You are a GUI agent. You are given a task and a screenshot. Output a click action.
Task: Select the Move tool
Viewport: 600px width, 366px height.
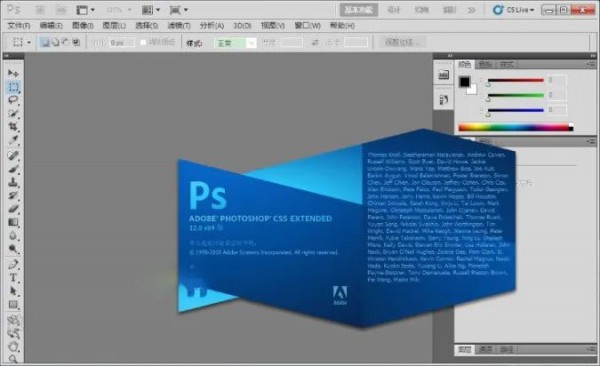13,73
